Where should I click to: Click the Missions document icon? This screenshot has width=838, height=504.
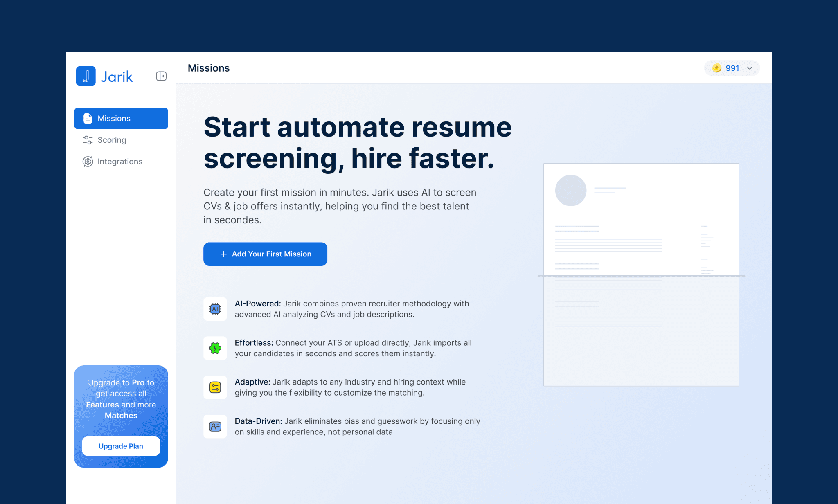(88, 119)
